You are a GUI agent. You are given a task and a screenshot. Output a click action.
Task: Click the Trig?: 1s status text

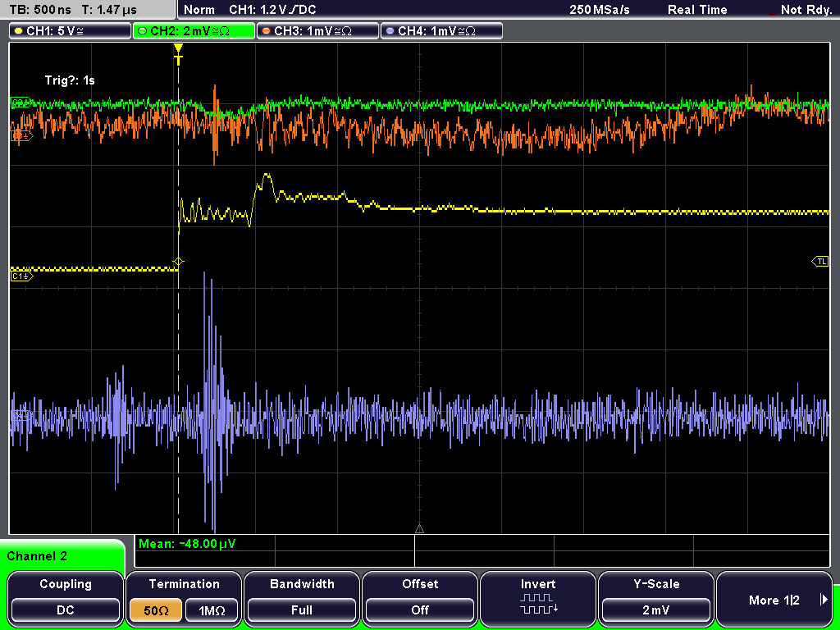(x=70, y=80)
